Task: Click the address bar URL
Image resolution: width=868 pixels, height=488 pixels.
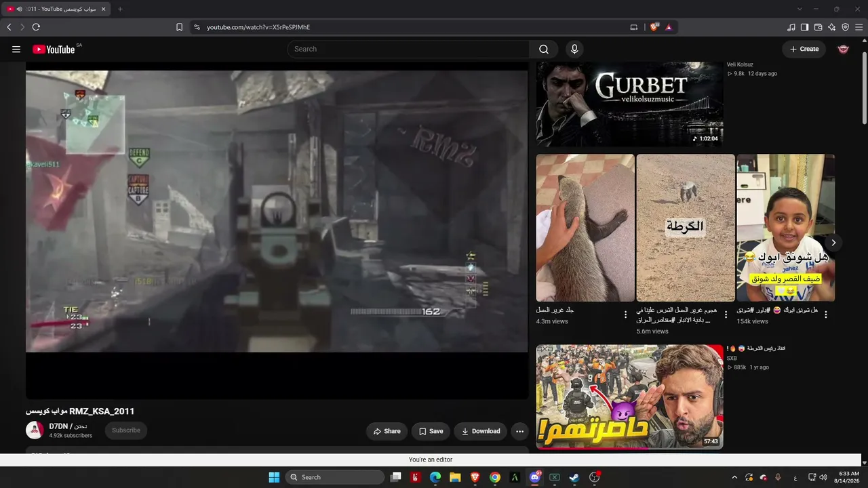Action: pos(258,27)
